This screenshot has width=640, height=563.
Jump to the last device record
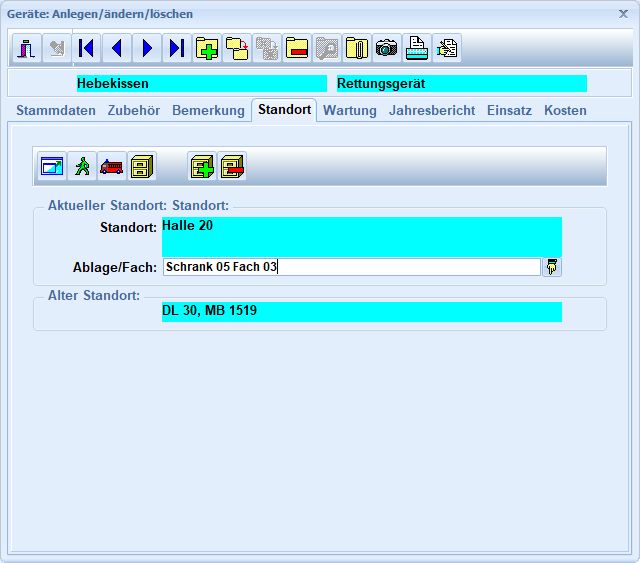177,48
